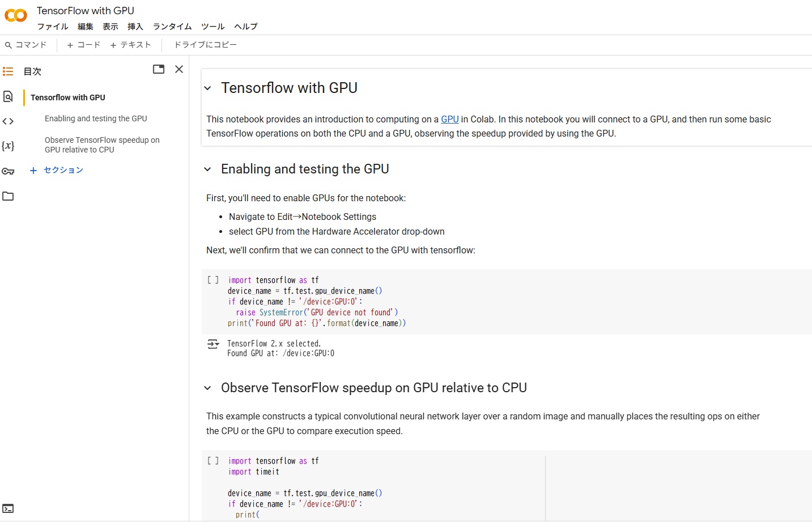Open the ヘルプ menu

[x=246, y=27]
